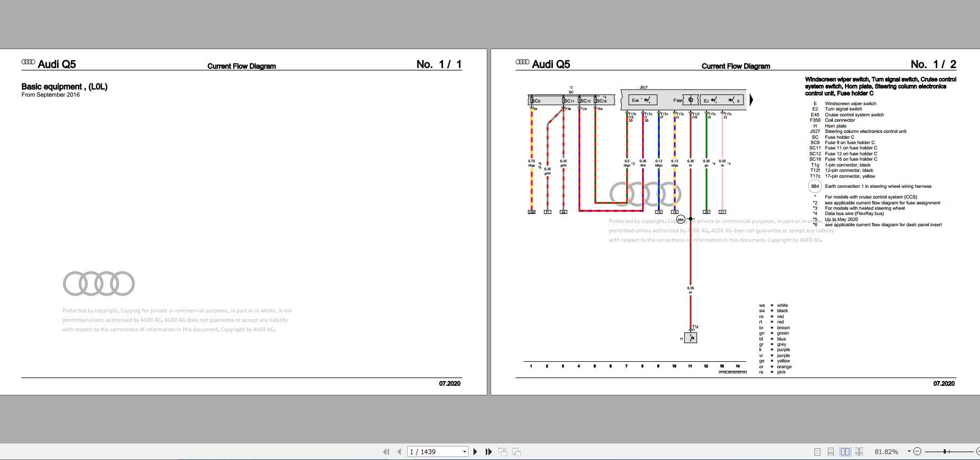
Task: Open the zoom level dropdown arrow
Action: 909,451
